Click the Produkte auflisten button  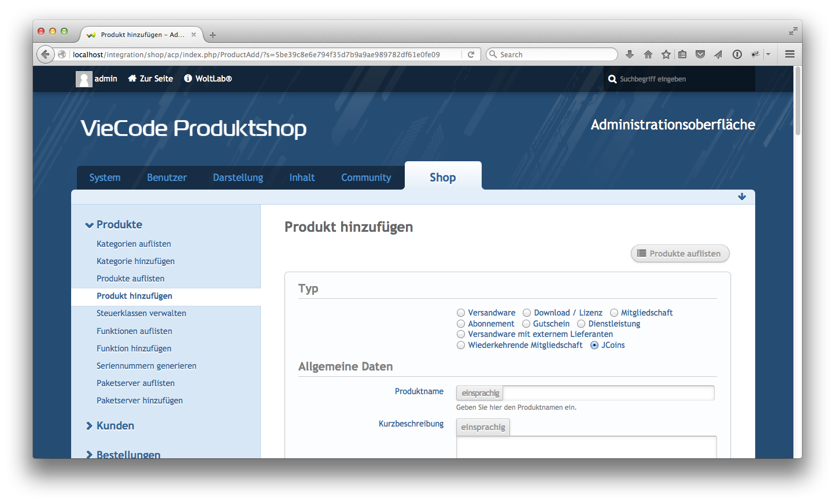point(679,254)
